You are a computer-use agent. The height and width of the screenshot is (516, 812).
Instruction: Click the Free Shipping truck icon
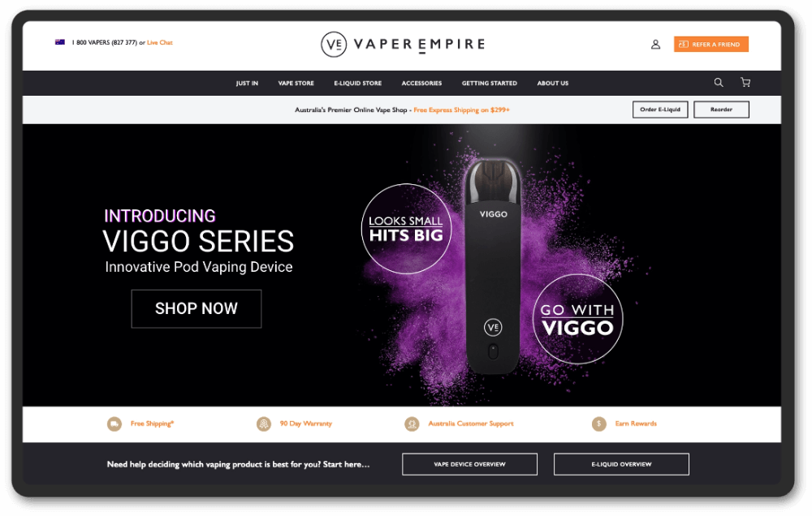[x=114, y=424]
